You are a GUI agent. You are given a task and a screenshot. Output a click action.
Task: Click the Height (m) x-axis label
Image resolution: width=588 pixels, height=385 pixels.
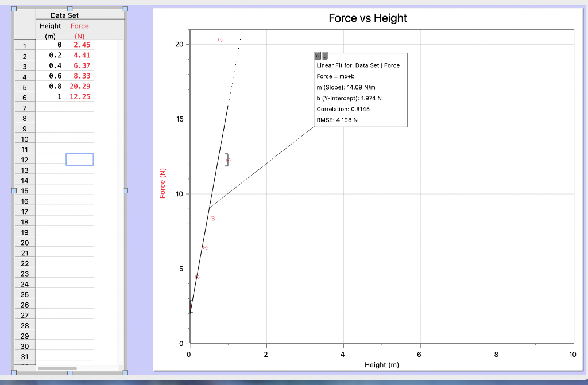coord(381,364)
